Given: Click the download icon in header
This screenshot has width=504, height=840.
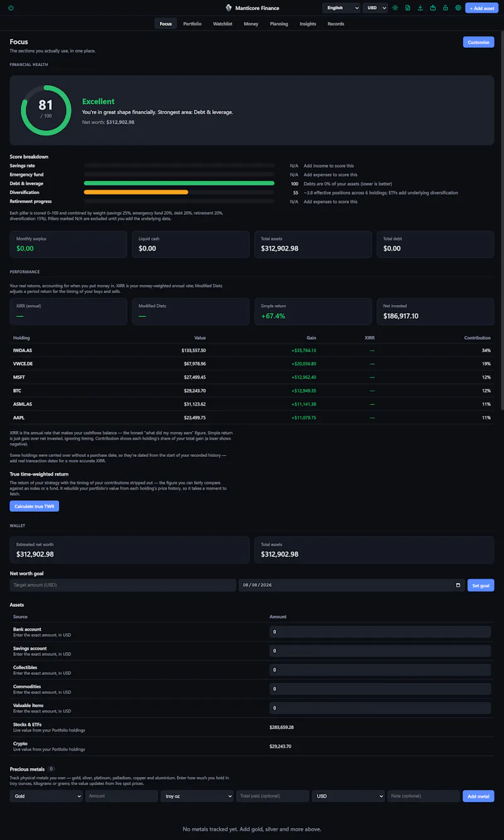Looking at the screenshot, I should tap(420, 8).
